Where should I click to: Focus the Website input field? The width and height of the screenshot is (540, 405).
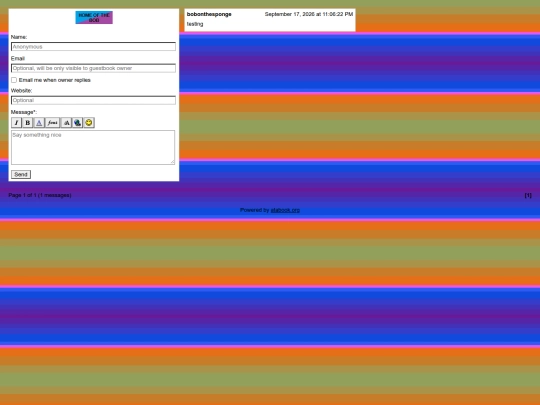click(x=93, y=100)
